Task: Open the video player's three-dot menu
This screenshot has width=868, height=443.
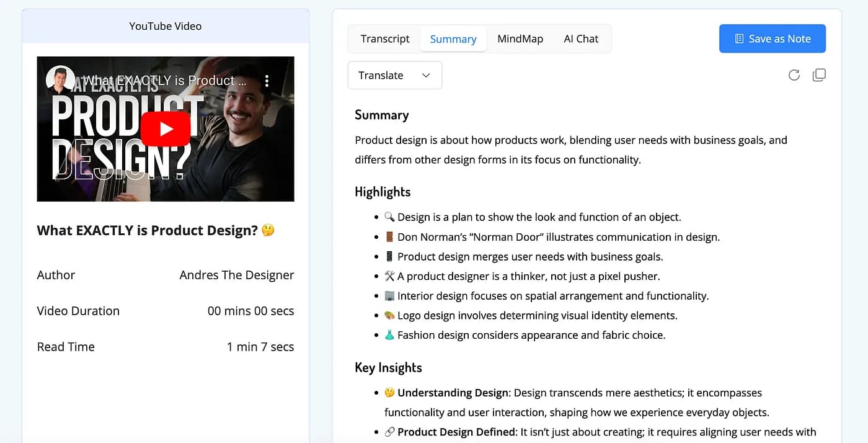Action: pos(267,81)
